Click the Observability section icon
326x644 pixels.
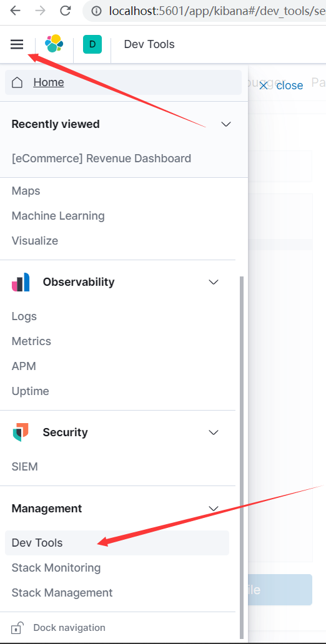click(21, 282)
